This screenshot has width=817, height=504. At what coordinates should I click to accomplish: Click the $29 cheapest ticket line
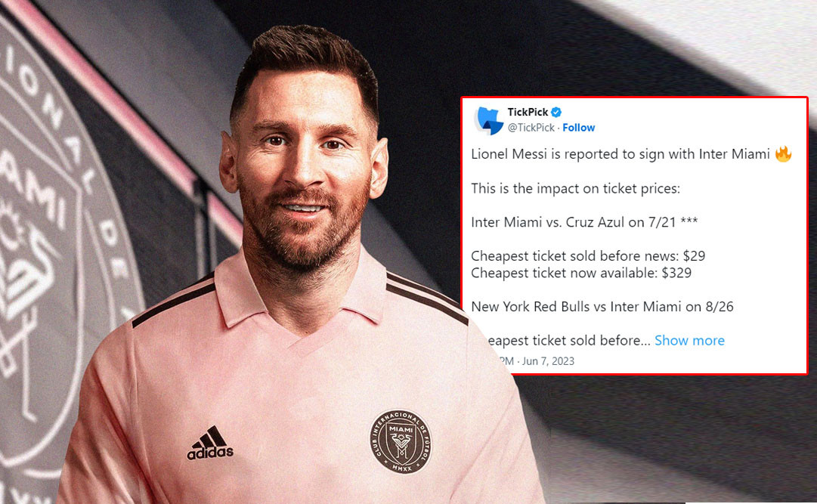coord(588,256)
